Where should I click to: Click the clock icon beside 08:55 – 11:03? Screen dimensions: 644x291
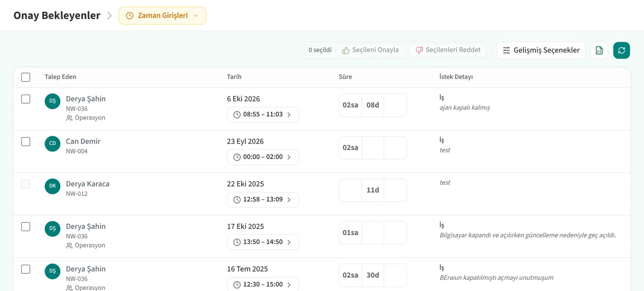click(237, 115)
